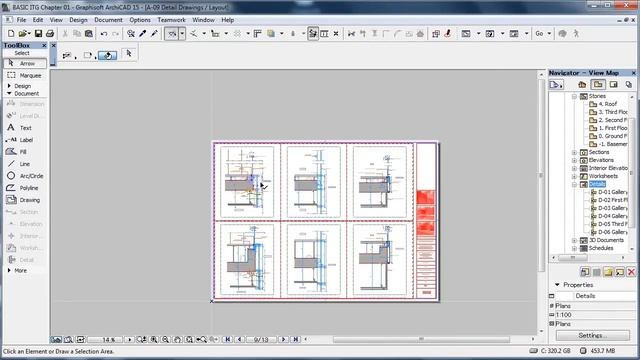Click the Find and Select icon
The width and height of the screenshot is (640, 360).
tap(131, 33)
